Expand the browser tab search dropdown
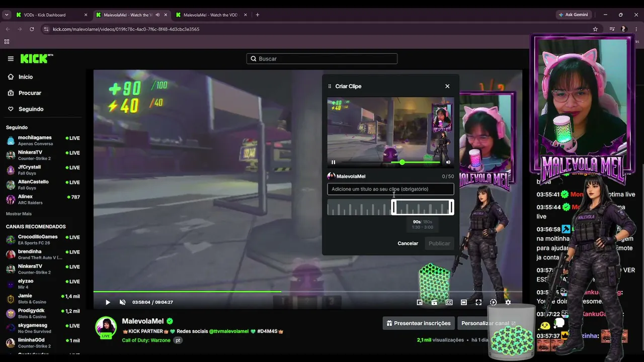This screenshot has height=362, width=644. tap(7, 15)
